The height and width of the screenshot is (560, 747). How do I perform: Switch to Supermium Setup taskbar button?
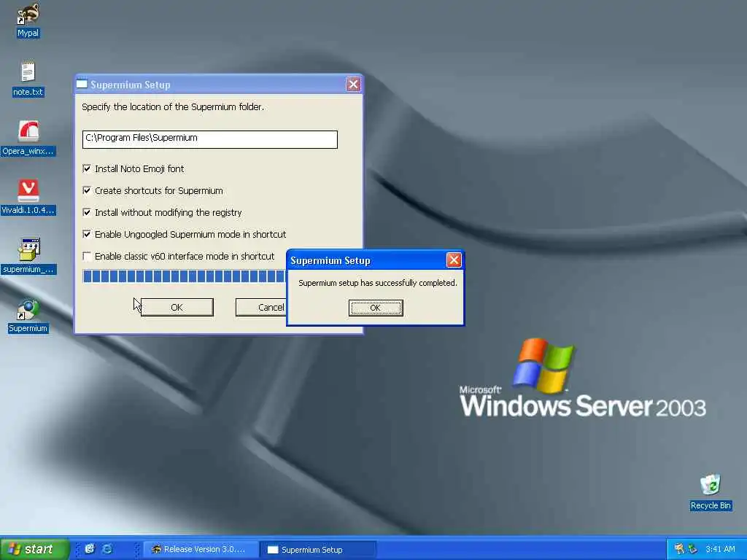tap(318, 550)
